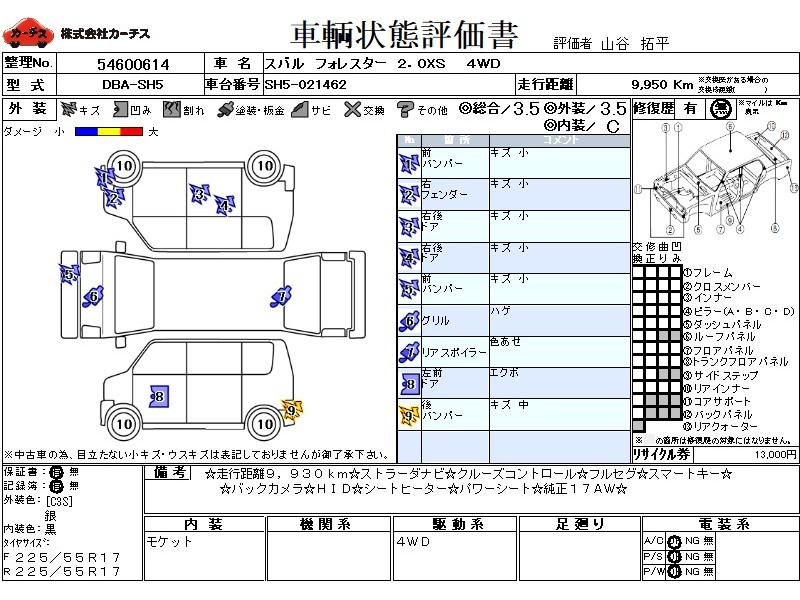Click the car body frame diagram
The width and height of the screenshot is (800, 600).
point(715,179)
